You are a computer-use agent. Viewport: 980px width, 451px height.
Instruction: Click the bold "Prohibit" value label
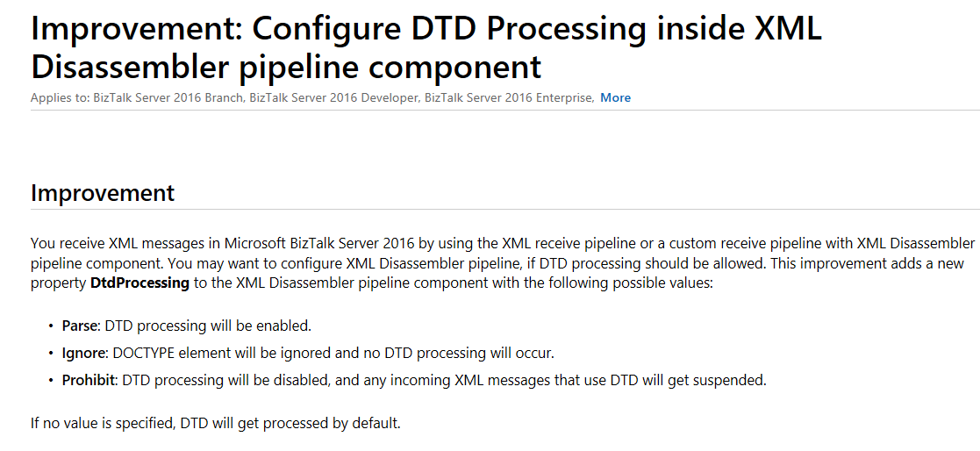point(89,380)
